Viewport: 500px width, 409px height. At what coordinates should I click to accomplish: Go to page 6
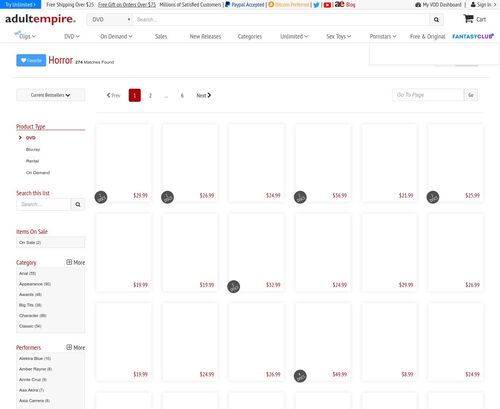tap(182, 95)
